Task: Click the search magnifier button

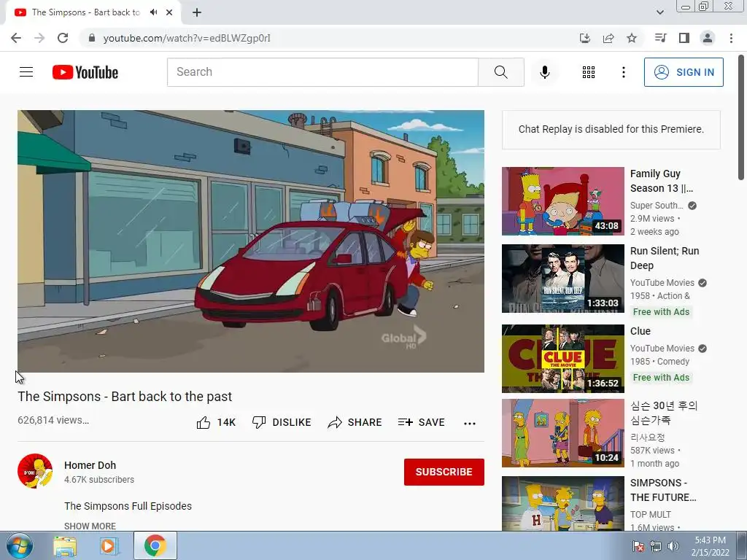Action: click(500, 72)
